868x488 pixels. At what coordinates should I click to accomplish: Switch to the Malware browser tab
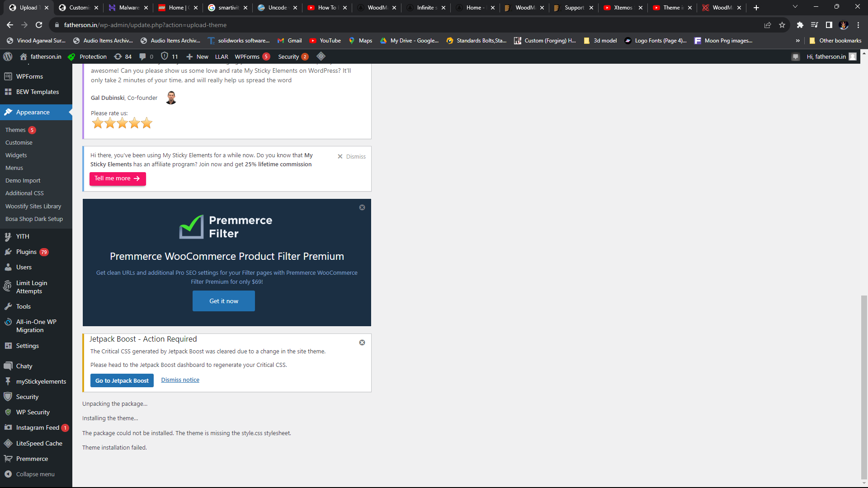[128, 8]
